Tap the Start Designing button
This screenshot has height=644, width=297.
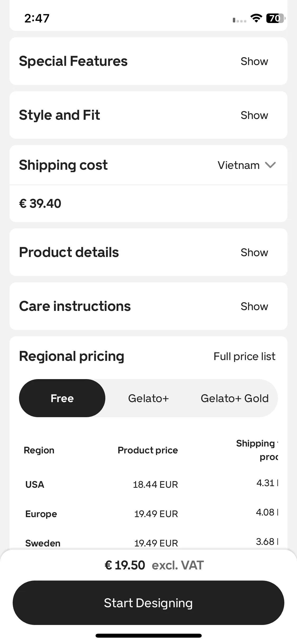click(148, 603)
